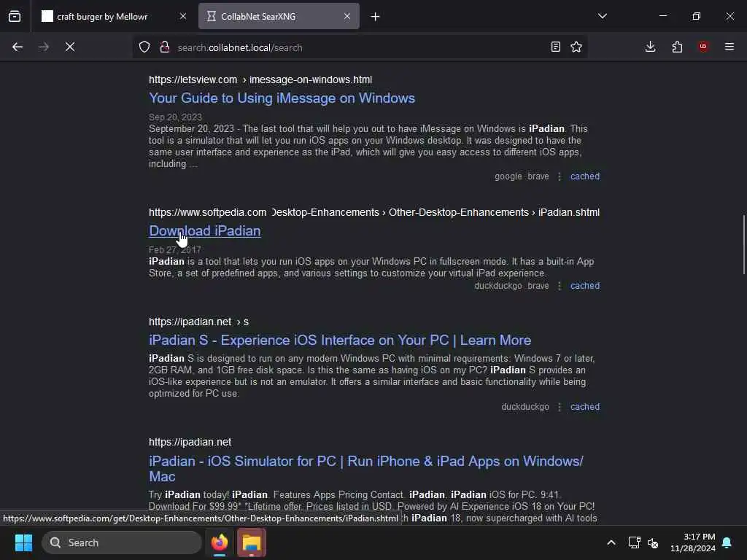This screenshot has height=560, width=747.
Task: Open the 'Download iPadian' result link
Action: [205, 231]
